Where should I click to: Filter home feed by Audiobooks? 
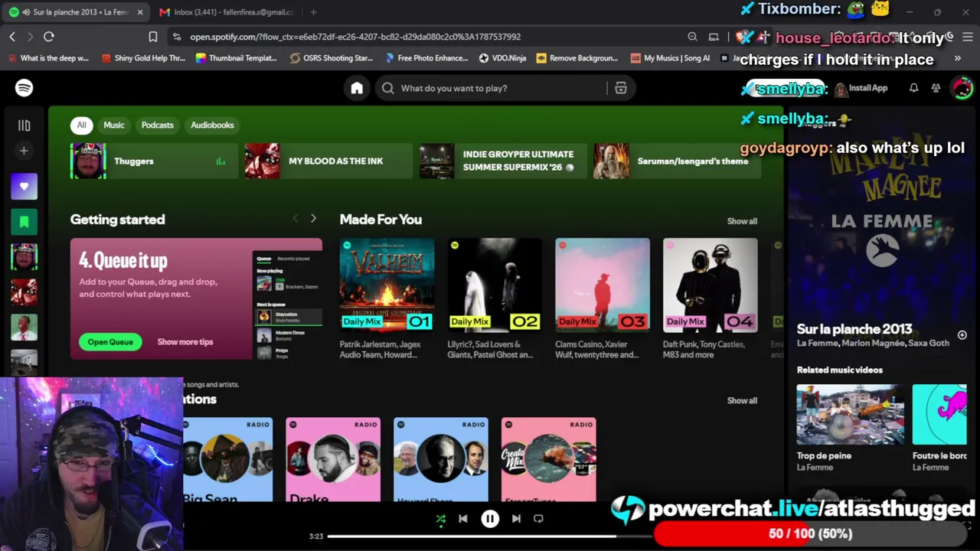(x=212, y=125)
